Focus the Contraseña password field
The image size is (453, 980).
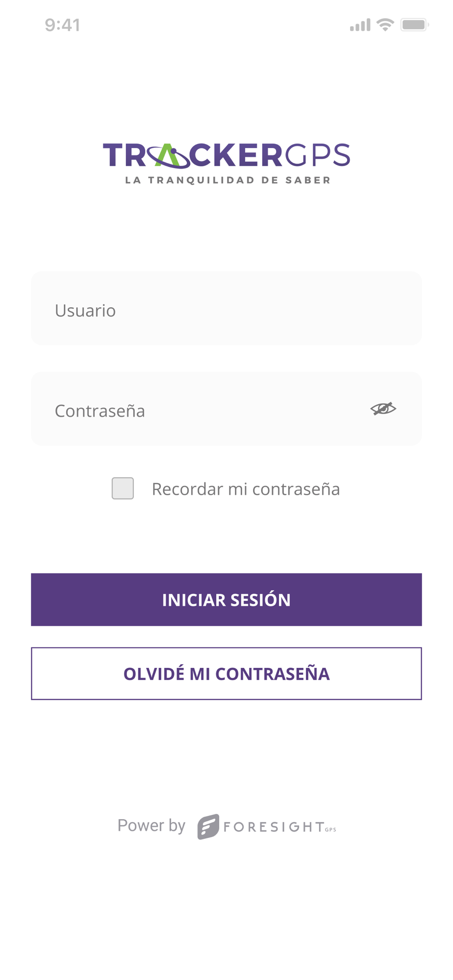(x=196, y=410)
